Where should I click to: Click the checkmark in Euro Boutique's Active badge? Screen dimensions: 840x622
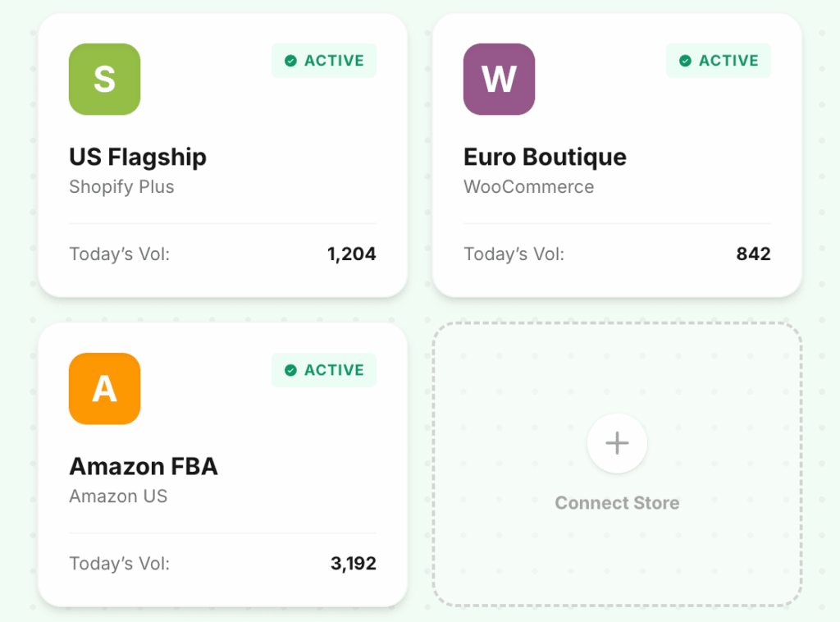pyautogui.click(x=685, y=61)
